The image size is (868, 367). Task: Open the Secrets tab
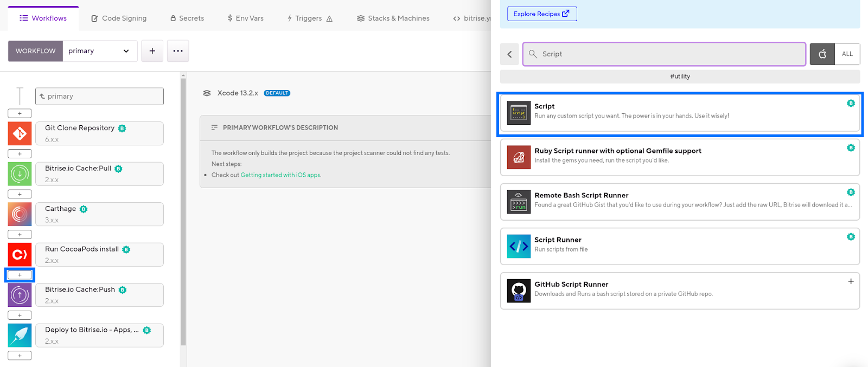pyautogui.click(x=187, y=18)
